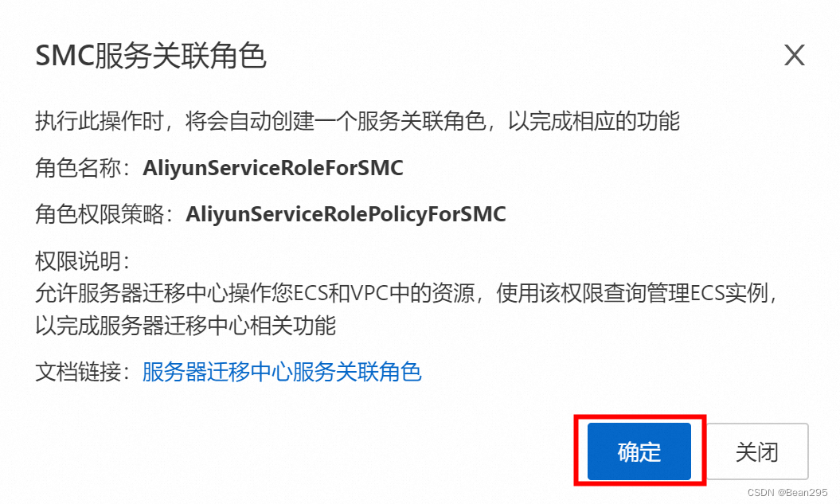Click the line 以完成服务器迁移中心相关功能

pos(186,325)
